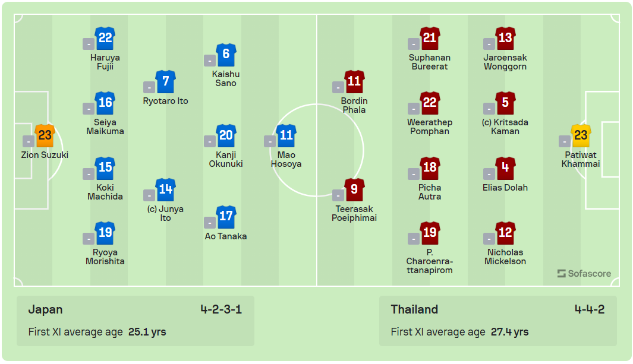Viewport: 633px width, 364px height.
Task: Click the Sofascore logo
Action: point(584,274)
